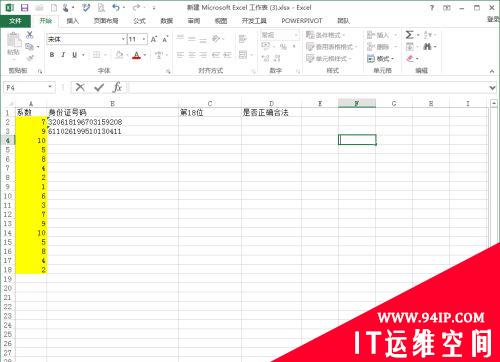Click the Undo arrow icon
Screen dimensions: 500x362
pyautogui.click(x=116, y=7)
